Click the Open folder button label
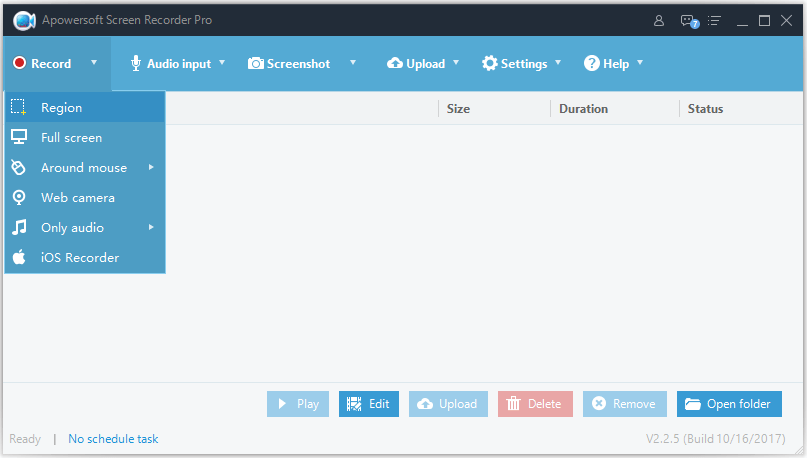Image resolution: width=807 pixels, height=458 pixels. (x=739, y=404)
